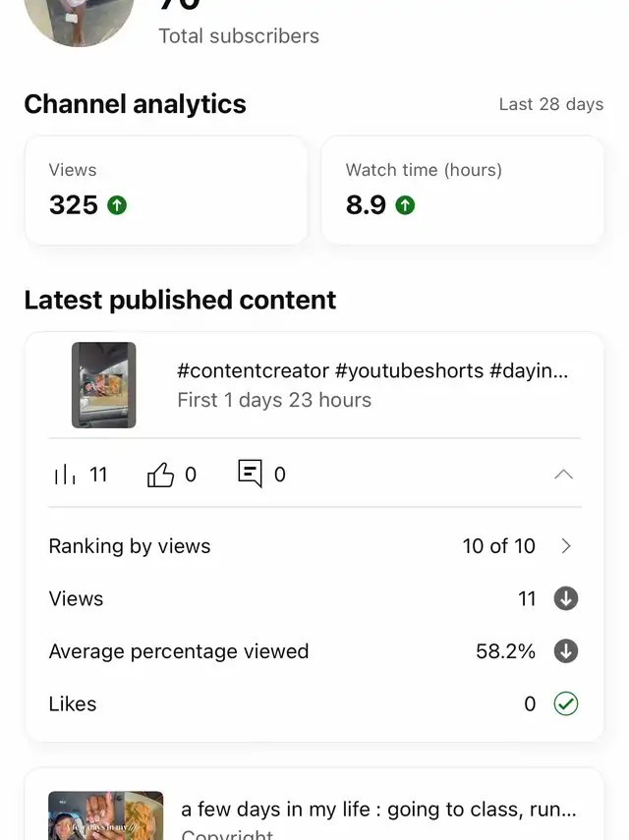Open the Watch time (hours) card
This screenshot has width=629, height=840.
[x=463, y=191]
